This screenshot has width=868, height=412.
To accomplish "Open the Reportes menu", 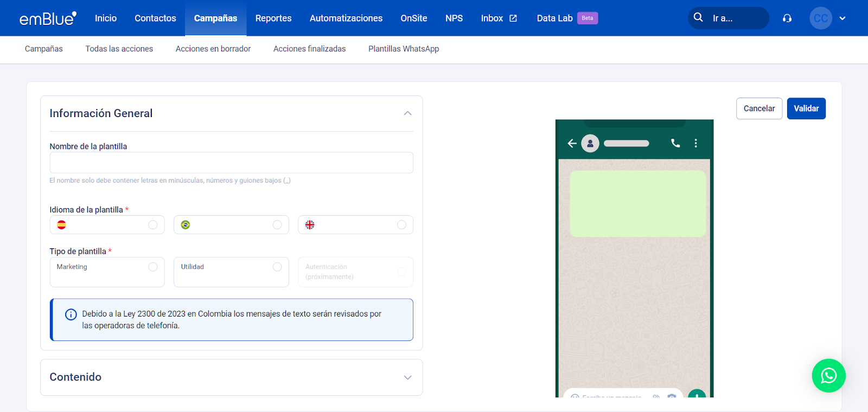I will coord(273,18).
